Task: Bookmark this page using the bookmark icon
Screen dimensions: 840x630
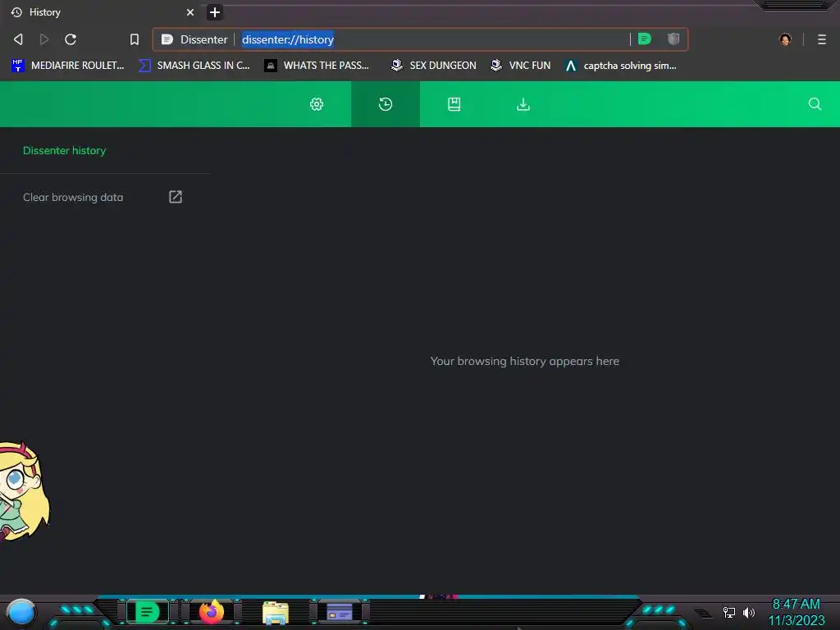Action: click(x=135, y=39)
